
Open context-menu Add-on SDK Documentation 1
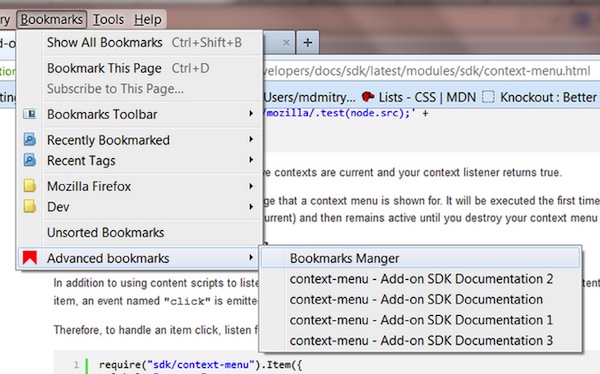[420, 320]
